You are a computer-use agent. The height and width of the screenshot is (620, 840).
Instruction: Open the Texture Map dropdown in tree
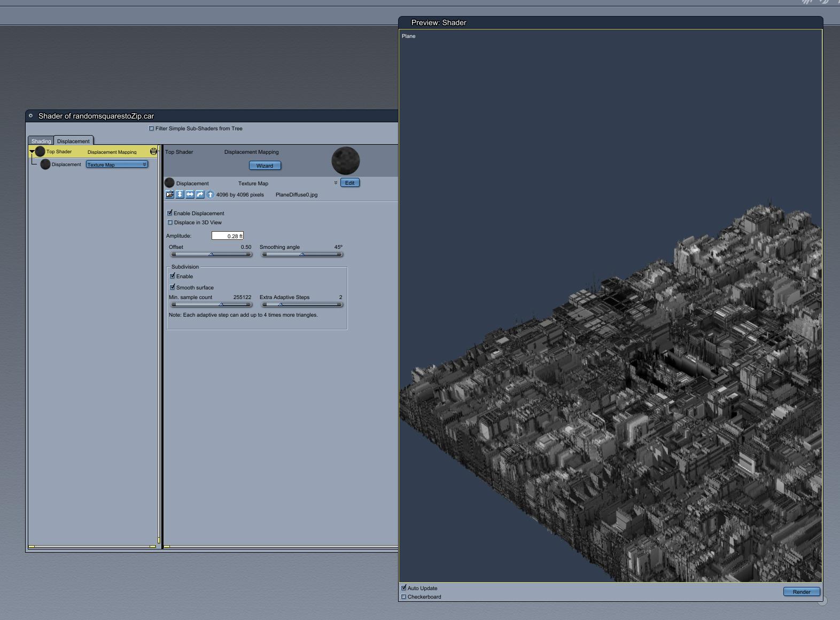[117, 164]
